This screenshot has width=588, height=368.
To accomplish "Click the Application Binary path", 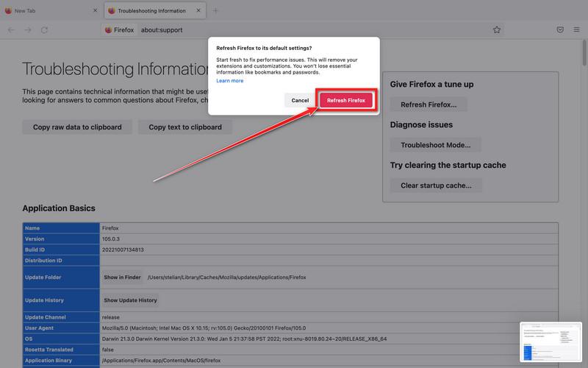I will point(161,361).
